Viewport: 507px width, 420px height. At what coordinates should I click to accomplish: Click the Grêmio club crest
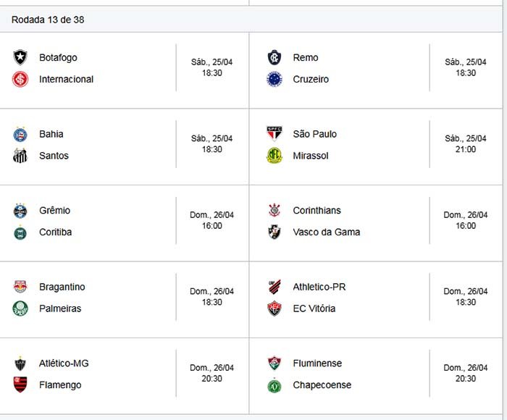pos(20,211)
